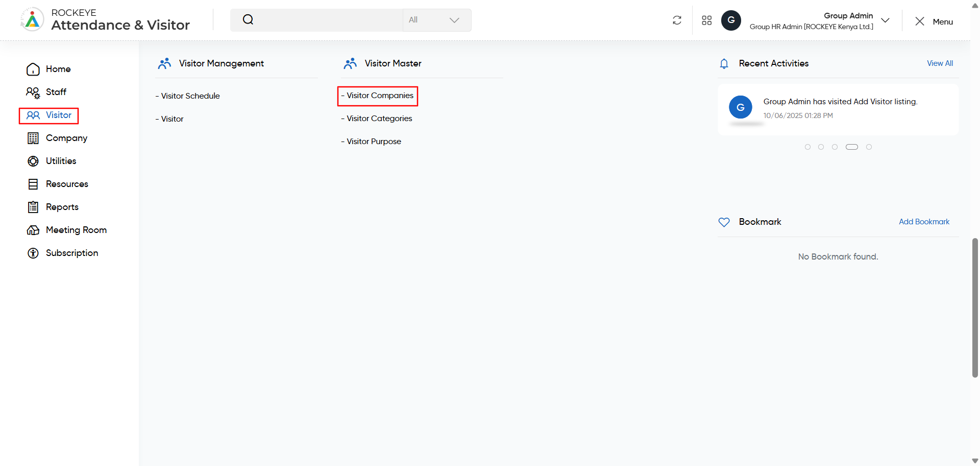This screenshot has width=980, height=466.
Task: Click the Resources stack icon
Action: 33,184
